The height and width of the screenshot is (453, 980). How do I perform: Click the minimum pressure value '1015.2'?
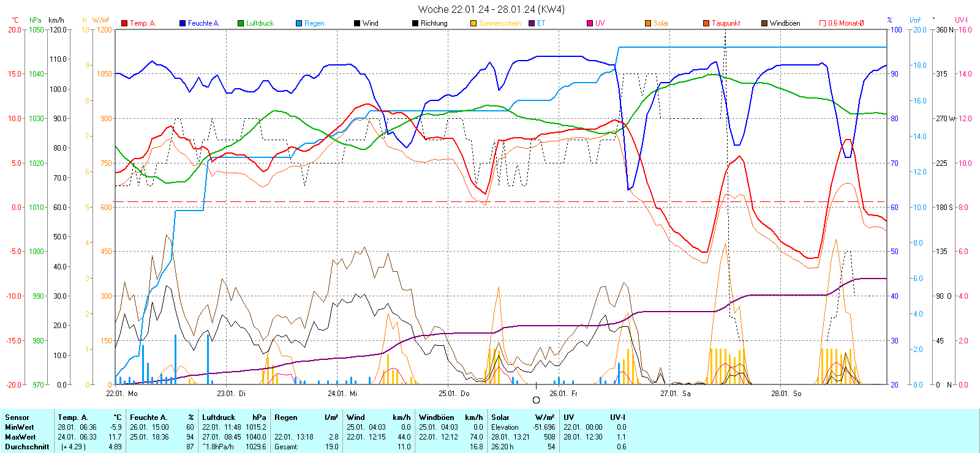pos(255,427)
